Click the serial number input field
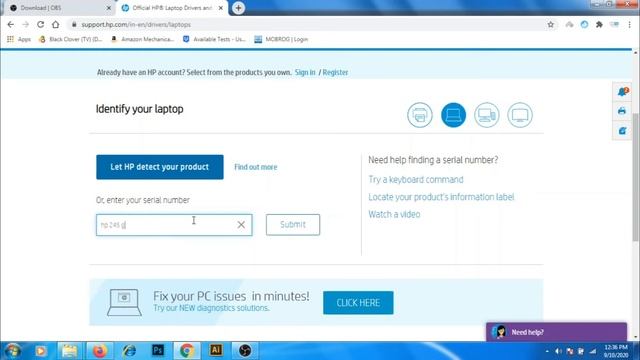The width and height of the screenshot is (640, 360). 174,225
